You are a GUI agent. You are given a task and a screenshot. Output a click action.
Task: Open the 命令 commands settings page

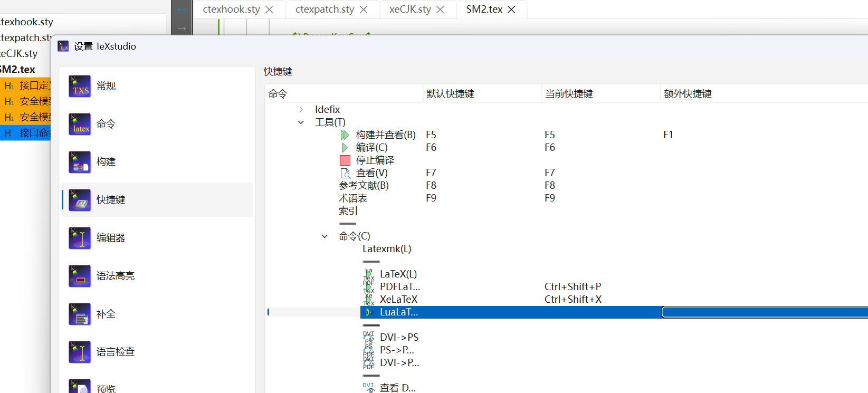click(157, 124)
